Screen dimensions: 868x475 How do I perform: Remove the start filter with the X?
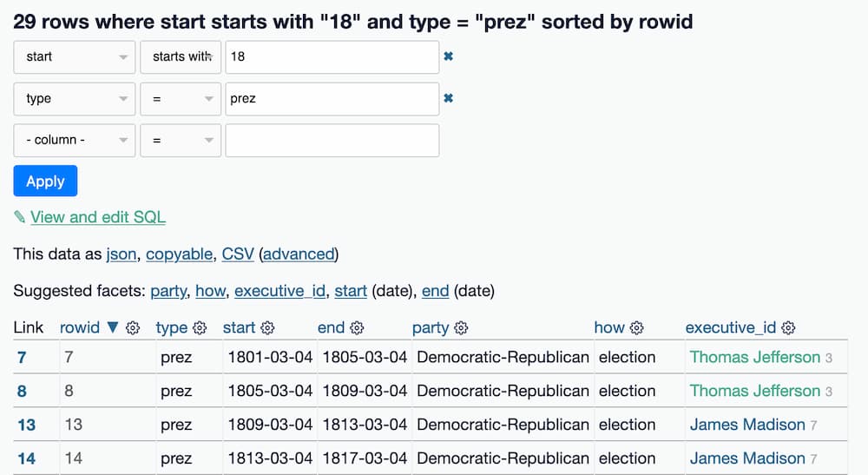(448, 56)
